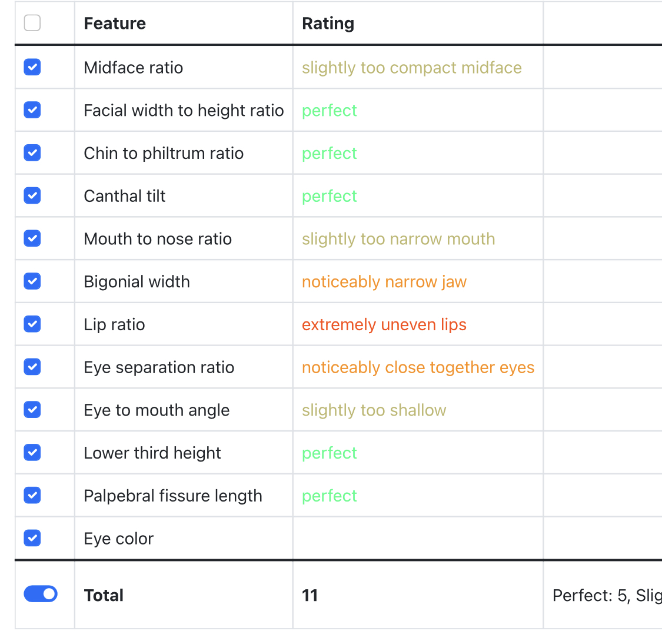Uncheck the Midface ratio checkbox
Image resolution: width=662 pixels, height=644 pixels.
(32, 67)
